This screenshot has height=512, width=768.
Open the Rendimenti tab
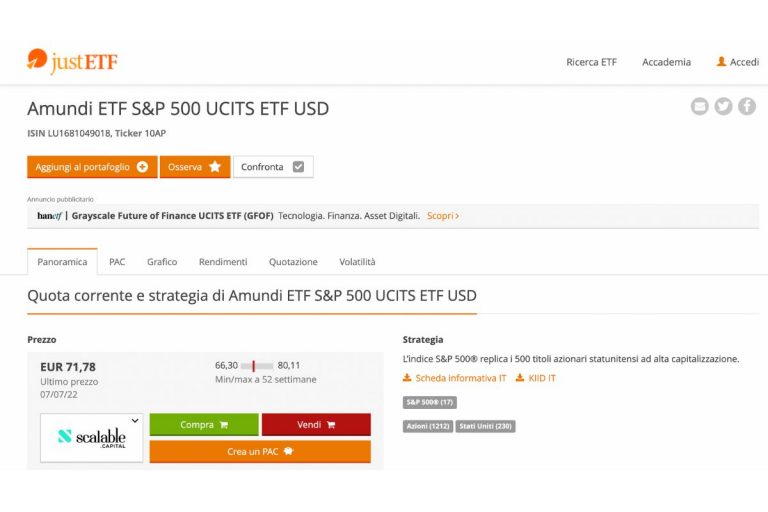click(x=223, y=262)
